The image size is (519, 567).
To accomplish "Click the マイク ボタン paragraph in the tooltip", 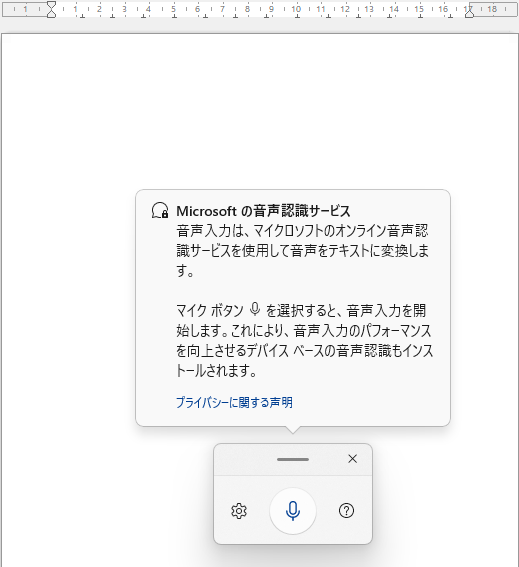I will pyautogui.click(x=304, y=340).
